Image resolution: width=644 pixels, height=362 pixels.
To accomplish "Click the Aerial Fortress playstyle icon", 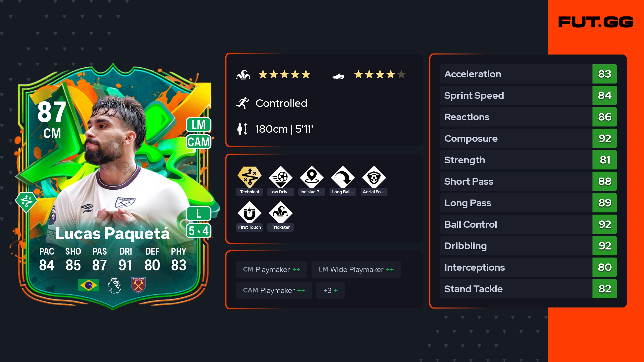I will [374, 177].
